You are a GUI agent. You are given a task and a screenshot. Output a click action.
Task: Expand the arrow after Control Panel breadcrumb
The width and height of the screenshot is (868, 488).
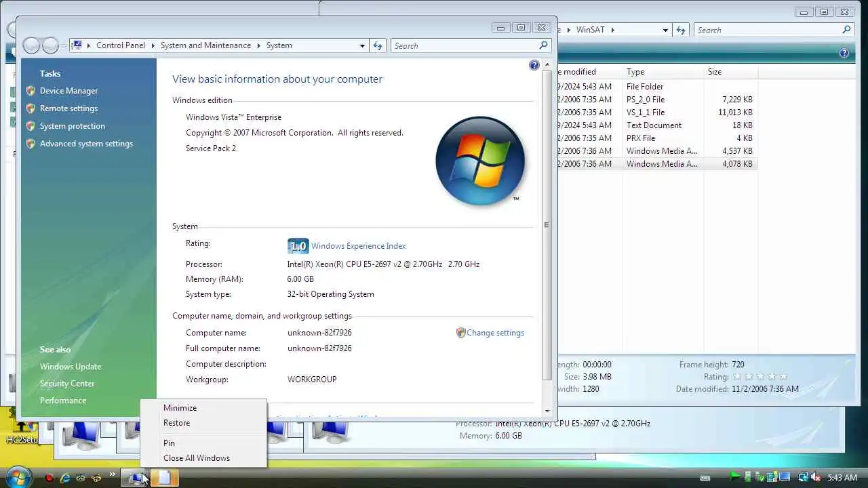click(153, 45)
